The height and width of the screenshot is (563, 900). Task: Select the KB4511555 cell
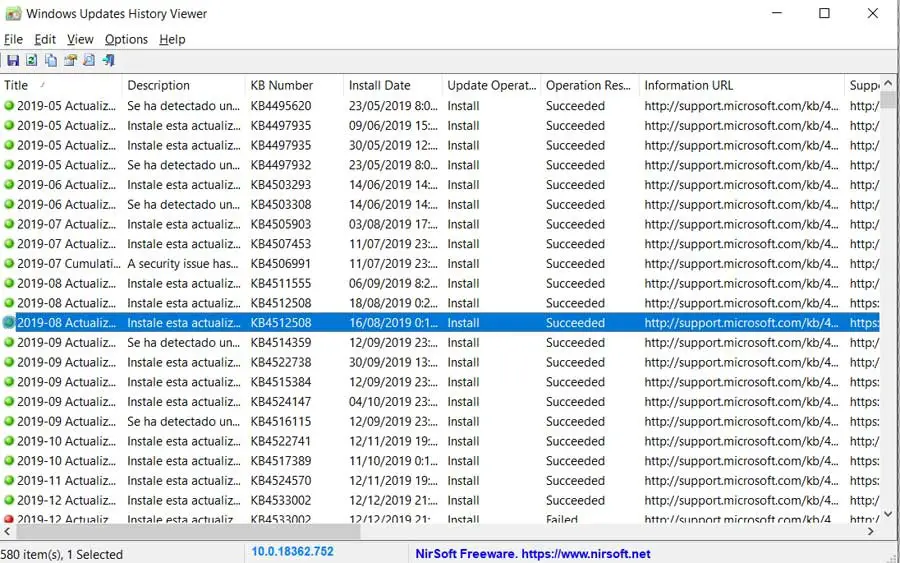[x=281, y=284]
